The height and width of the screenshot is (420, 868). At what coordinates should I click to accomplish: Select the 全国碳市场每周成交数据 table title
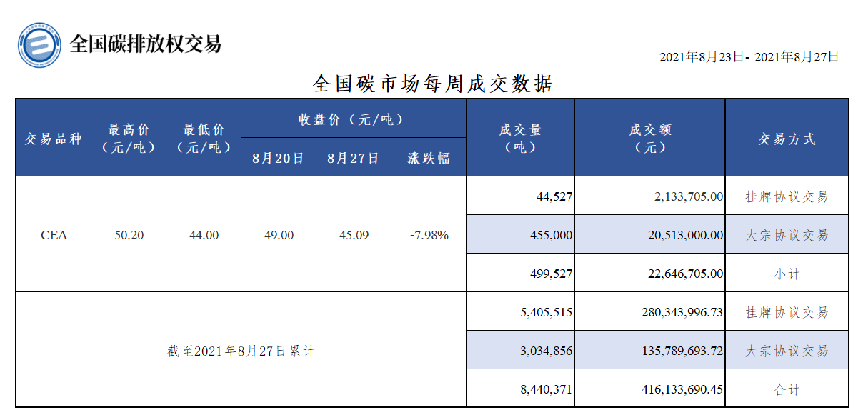click(x=433, y=84)
